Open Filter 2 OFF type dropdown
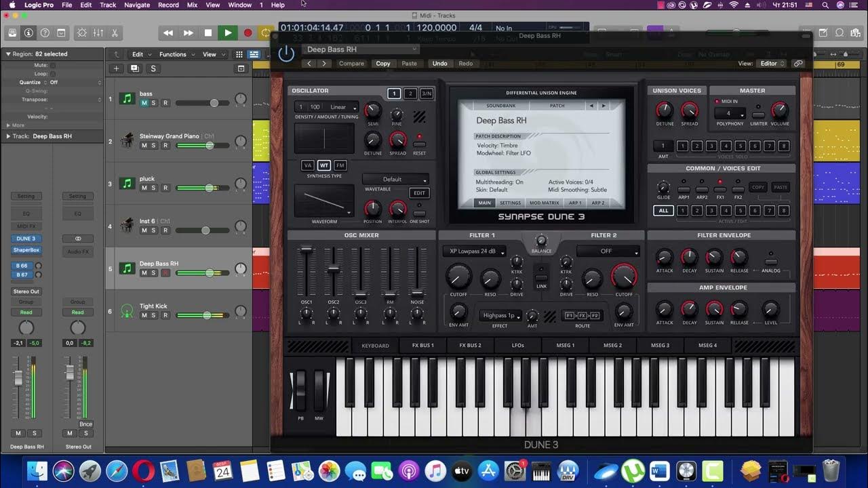The width and height of the screenshot is (868, 488). [608, 251]
